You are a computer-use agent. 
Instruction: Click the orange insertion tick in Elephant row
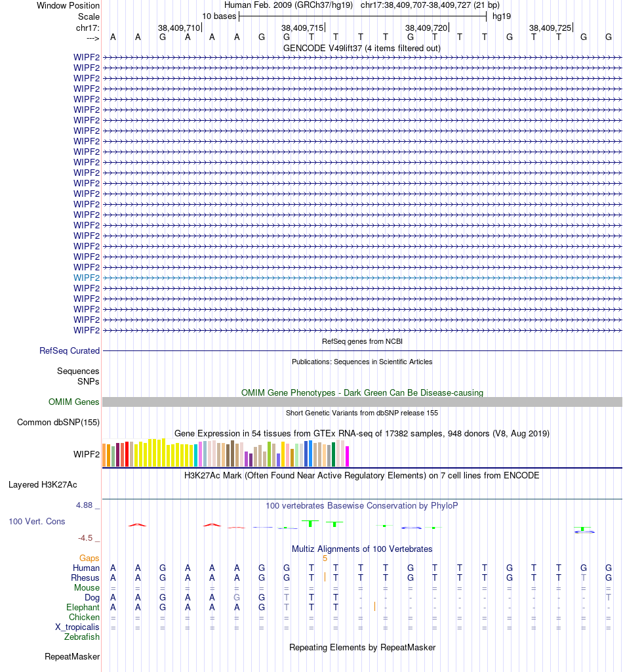tap(374, 606)
